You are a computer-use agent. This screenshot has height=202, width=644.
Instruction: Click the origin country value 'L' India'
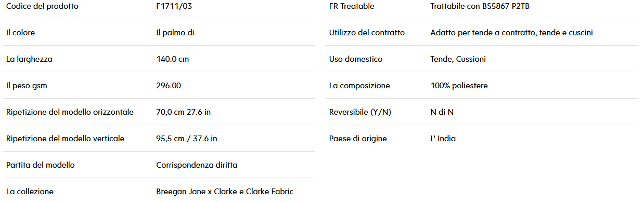click(x=443, y=139)
